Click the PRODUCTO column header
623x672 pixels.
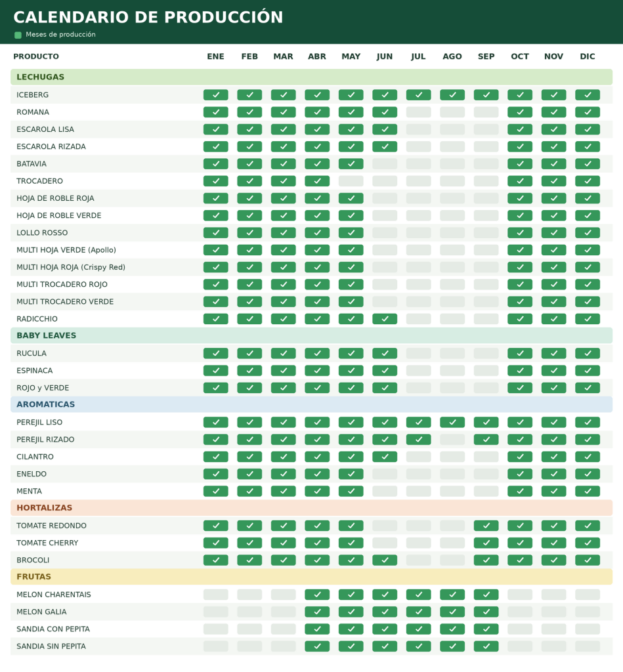pyautogui.click(x=36, y=56)
